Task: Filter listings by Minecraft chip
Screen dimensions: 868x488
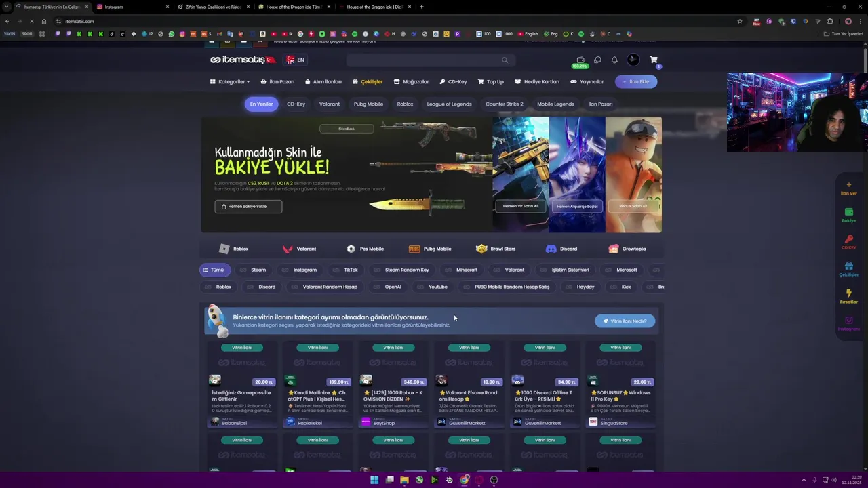Action: (x=460, y=270)
